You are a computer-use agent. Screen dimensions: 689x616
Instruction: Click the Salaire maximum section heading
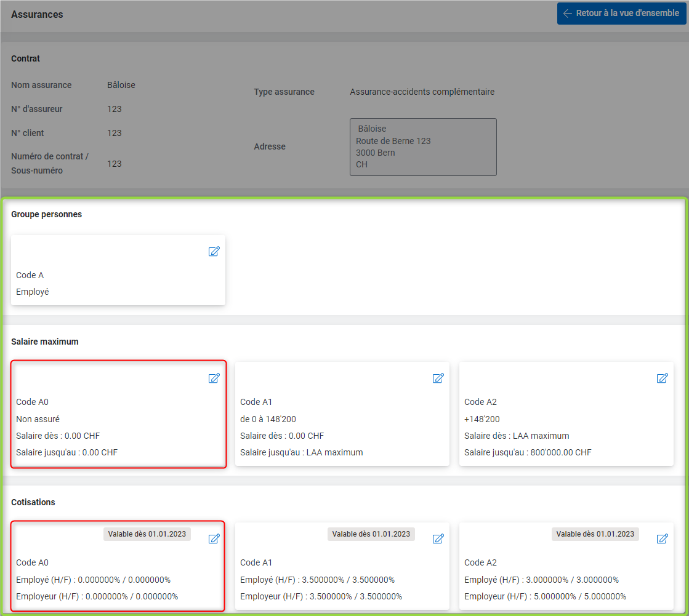tap(44, 341)
